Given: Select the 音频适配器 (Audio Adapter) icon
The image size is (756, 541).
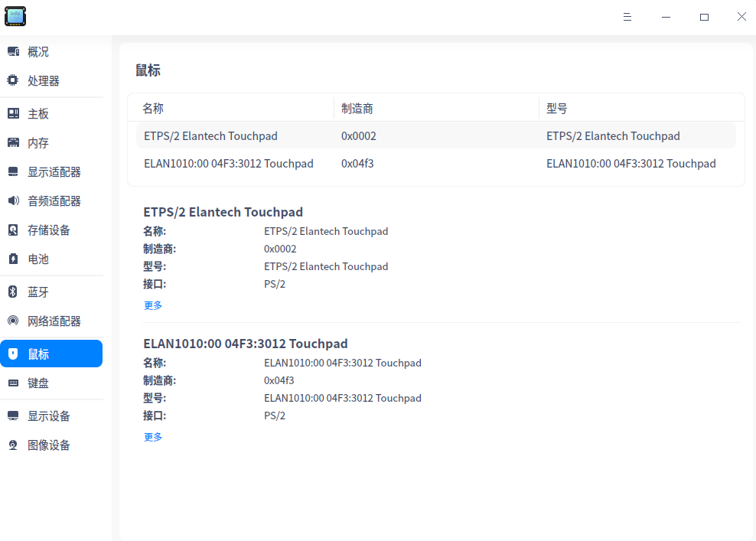Looking at the screenshot, I should (x=12, y=200).
